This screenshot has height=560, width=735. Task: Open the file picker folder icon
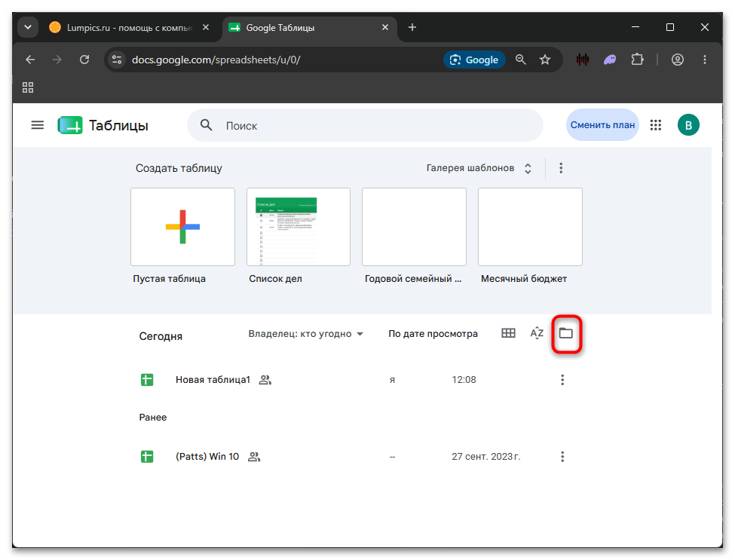coord(566,334)
